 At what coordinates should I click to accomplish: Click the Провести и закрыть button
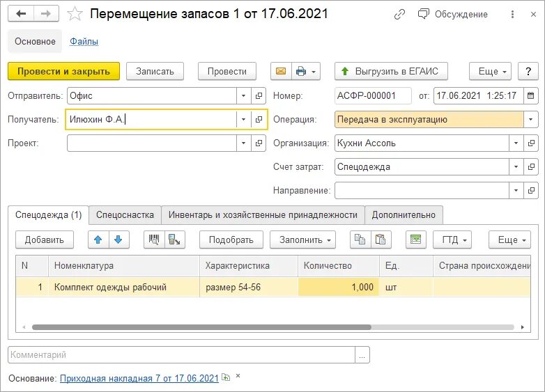click(63, 71)
